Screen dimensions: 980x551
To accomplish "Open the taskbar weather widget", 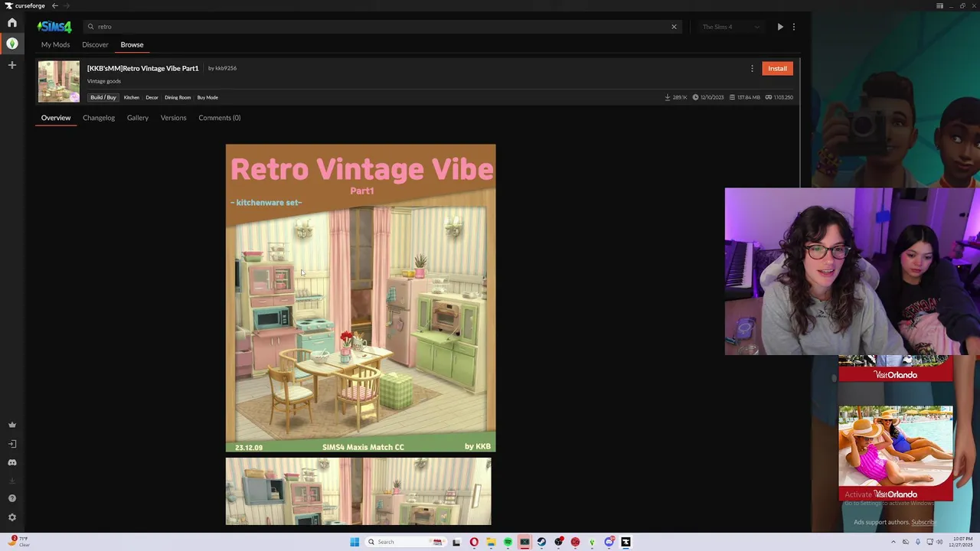I will [19, 541].
